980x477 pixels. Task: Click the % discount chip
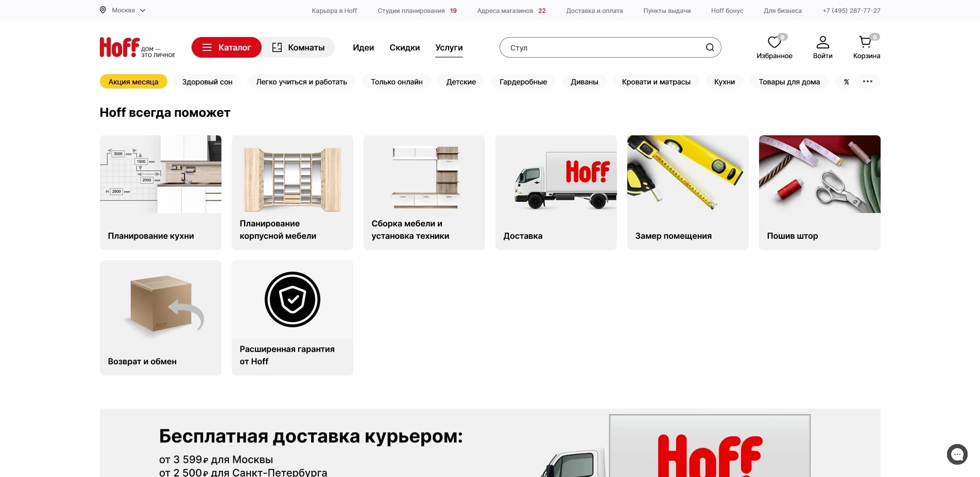(845, 81)
